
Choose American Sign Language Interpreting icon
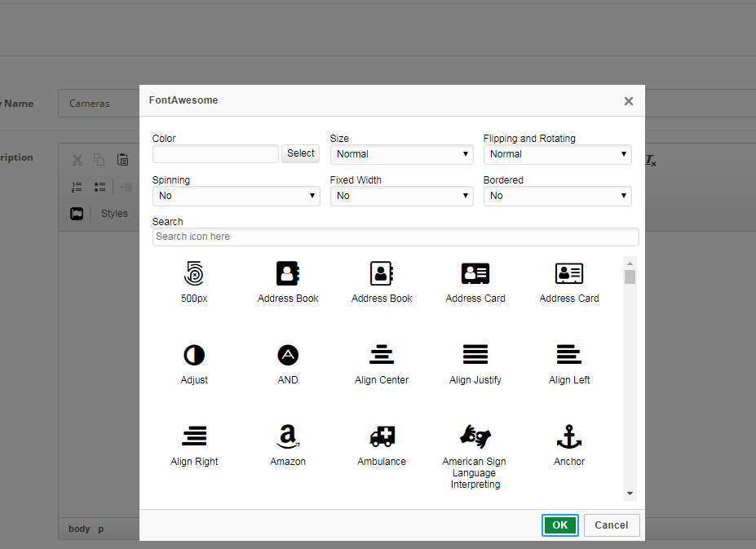coord(475,436)
